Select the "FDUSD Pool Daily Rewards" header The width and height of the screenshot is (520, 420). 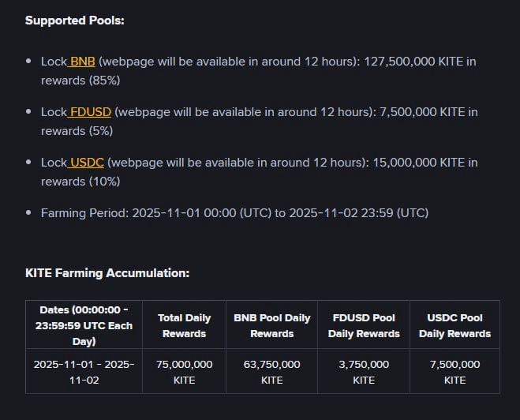click(363, 325)
